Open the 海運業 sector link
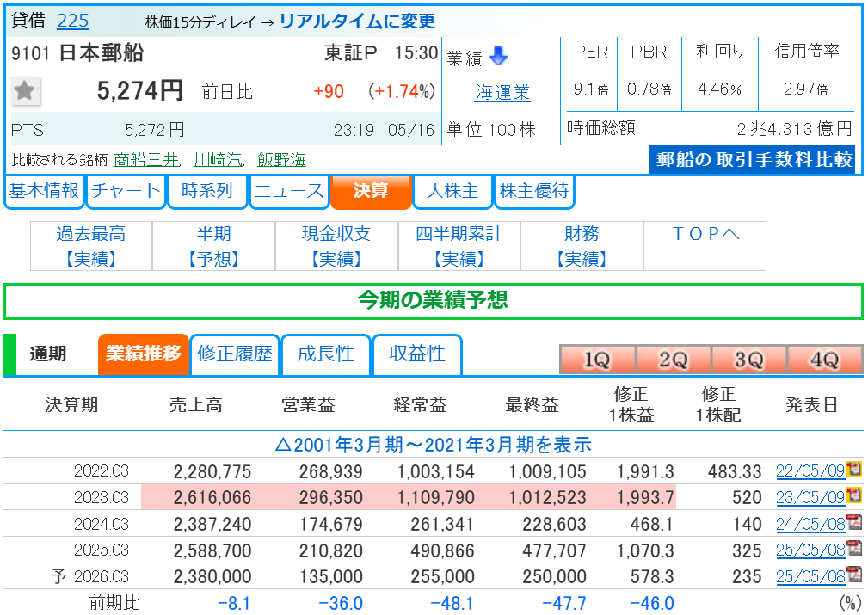 [x=502, y=92]
